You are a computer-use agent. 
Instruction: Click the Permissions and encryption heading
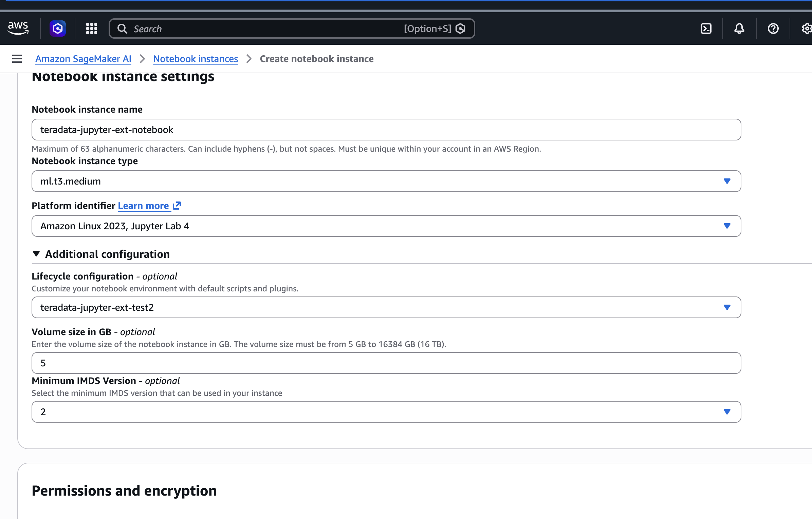124,491
